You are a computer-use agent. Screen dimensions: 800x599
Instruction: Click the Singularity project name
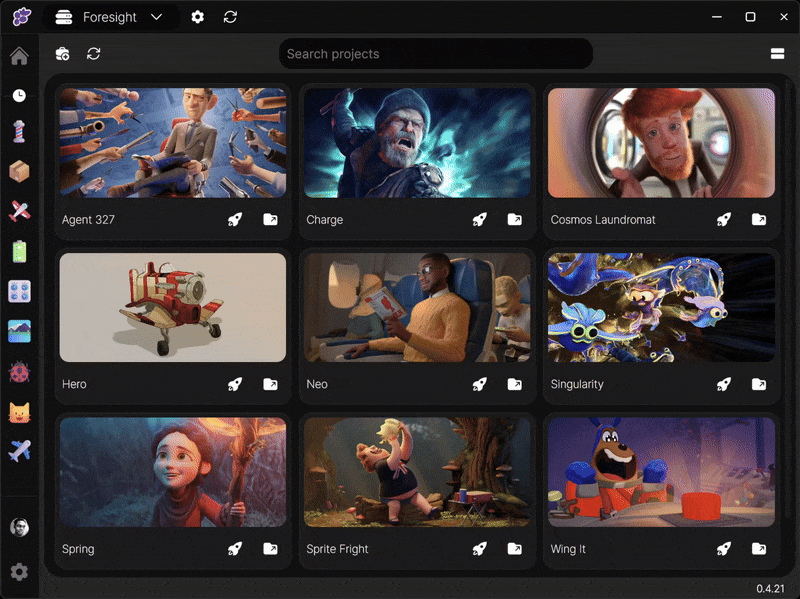click(577, 385)
